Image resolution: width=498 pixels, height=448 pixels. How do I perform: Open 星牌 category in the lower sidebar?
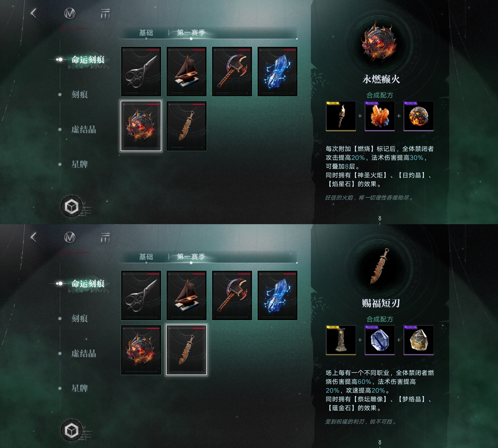pyautogui.click(x=80, y=388)
